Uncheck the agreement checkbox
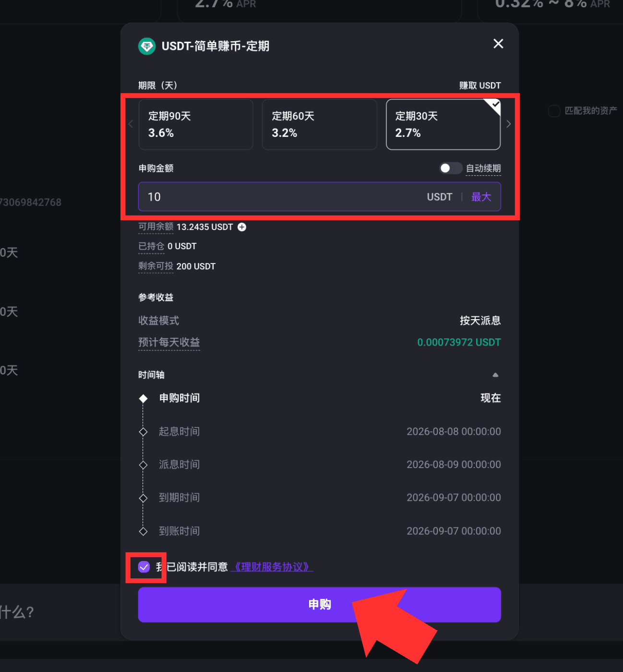The image size is (623, 672). [144, 567]
